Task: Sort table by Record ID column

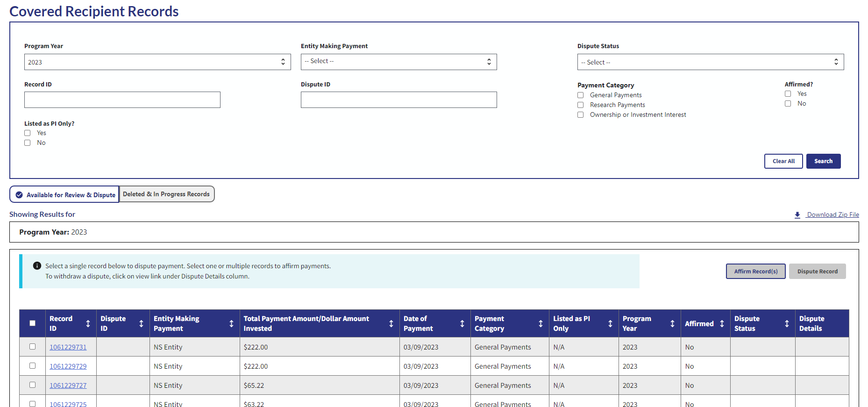Action: (88, 323)
